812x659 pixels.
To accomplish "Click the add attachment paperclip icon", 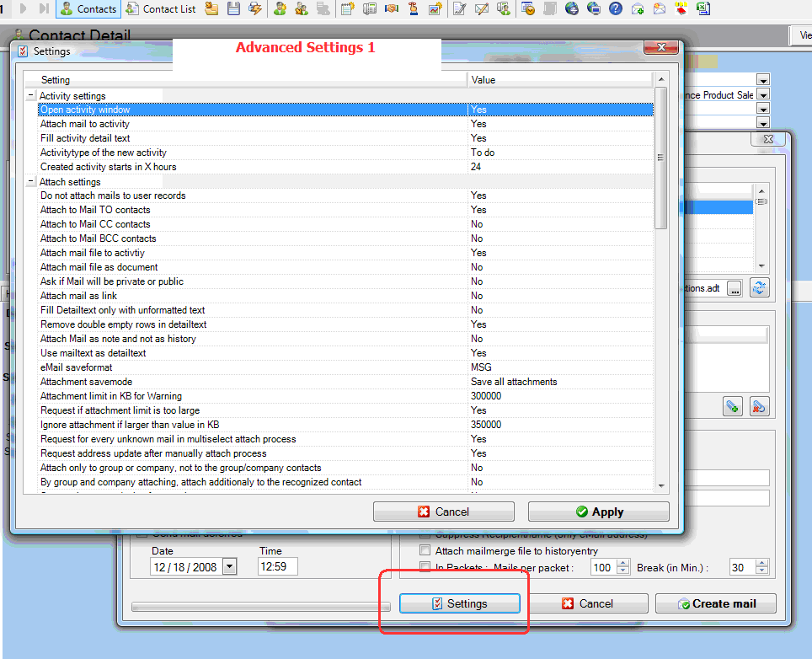I will coord(733,407).
